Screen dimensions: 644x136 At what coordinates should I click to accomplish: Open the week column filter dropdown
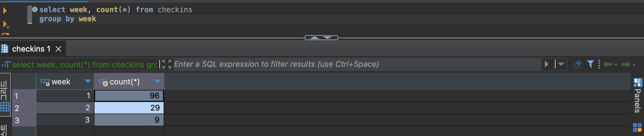point(88,81)
